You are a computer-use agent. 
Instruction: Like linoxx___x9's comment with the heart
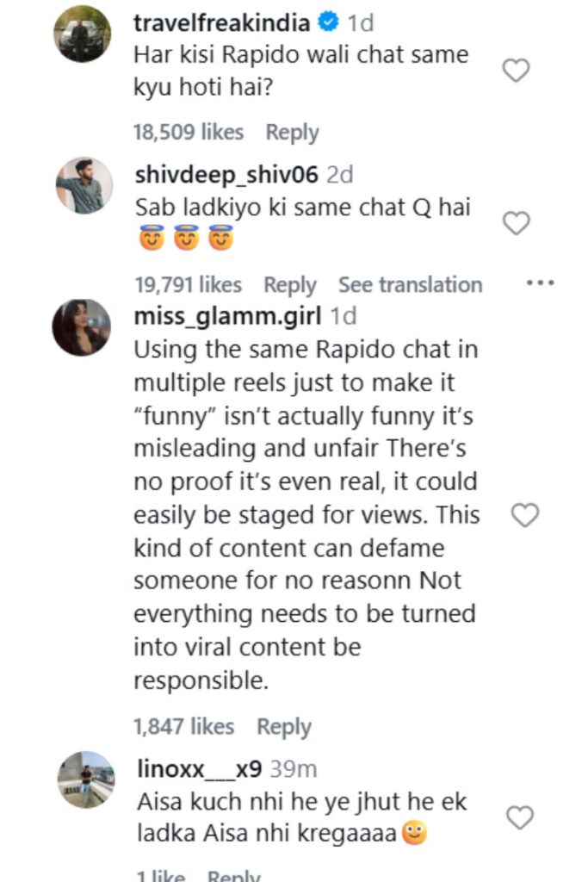point(519,817)
